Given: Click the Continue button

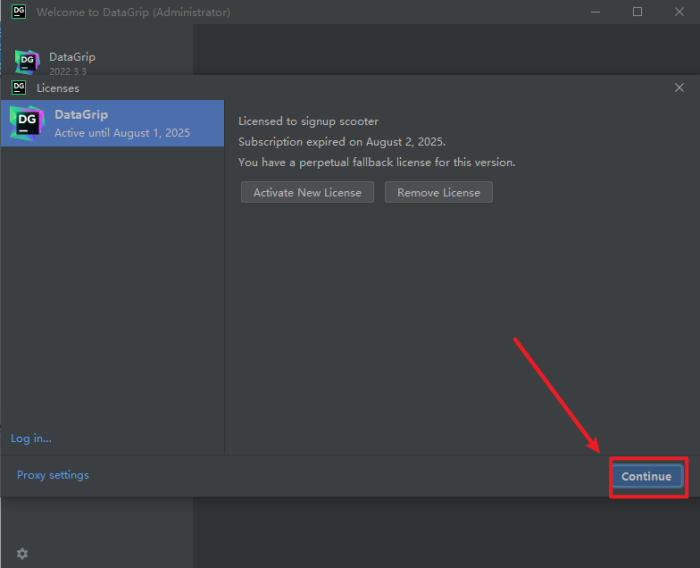Looking at the screenshot, I should (x=647, y=476).
